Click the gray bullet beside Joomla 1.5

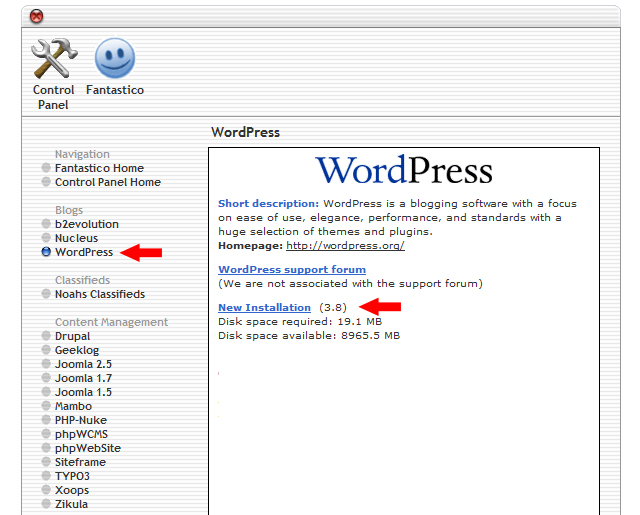click(x=46, y=391)
